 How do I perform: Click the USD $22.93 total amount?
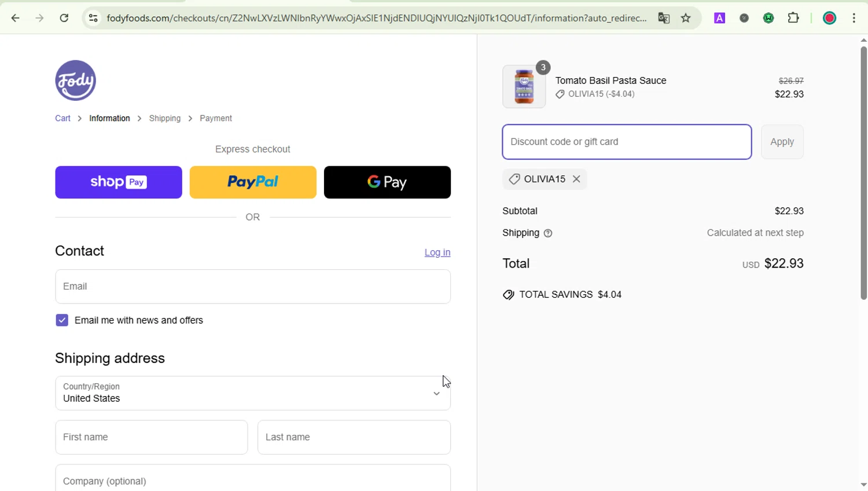(x=773, y=263)
